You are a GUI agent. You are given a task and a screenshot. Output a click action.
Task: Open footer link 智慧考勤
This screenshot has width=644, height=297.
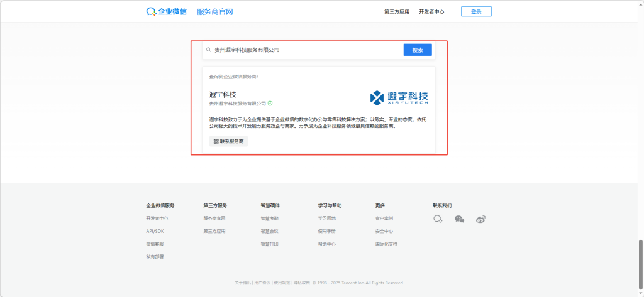point(269,219)
